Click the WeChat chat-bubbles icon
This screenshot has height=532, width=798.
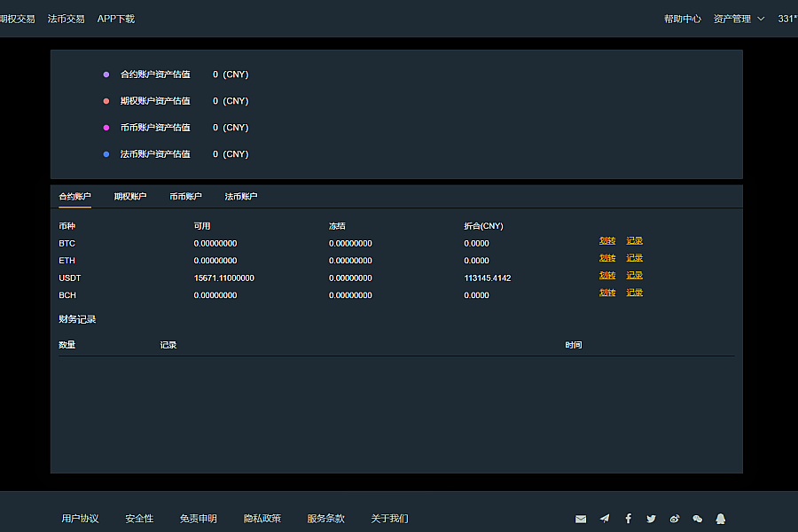pyautogui.click(x=697, y=519)
